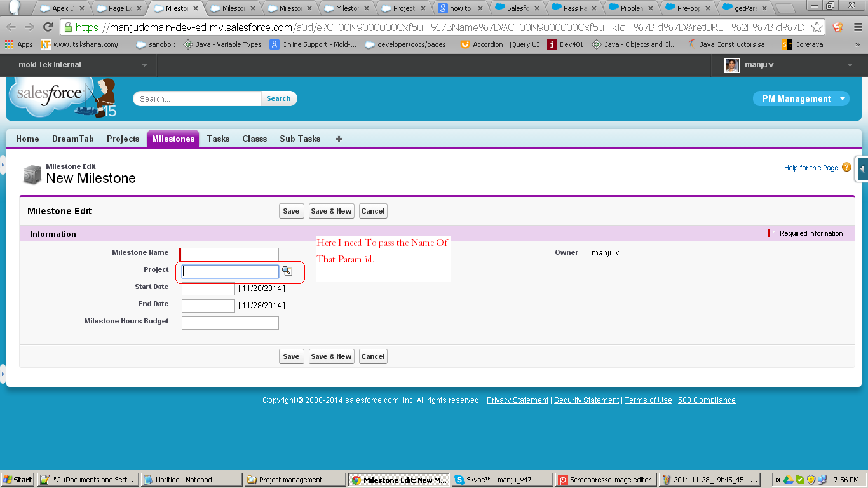
Task: Click the bottom Cancel button
Action: coord(373,356)
